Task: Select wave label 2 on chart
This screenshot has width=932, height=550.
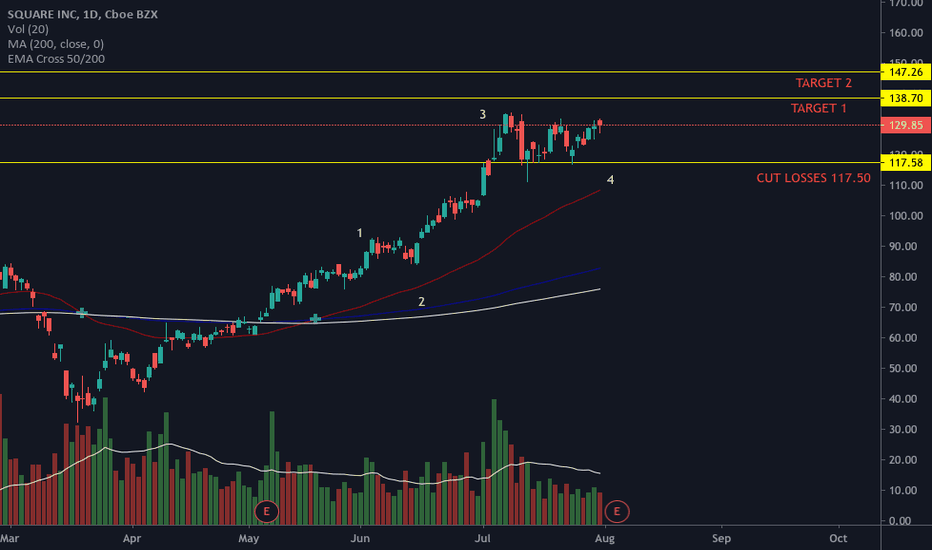Action: click(421, 302)
